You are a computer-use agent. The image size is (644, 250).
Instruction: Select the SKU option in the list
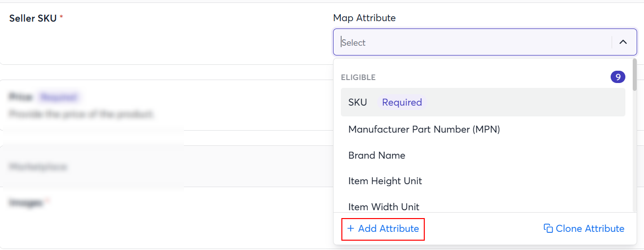pos(358,102)
